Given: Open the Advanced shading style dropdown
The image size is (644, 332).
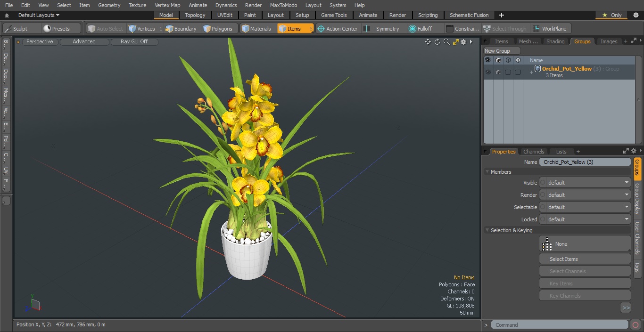Looking at the screenshot, I should click(84, 42).
